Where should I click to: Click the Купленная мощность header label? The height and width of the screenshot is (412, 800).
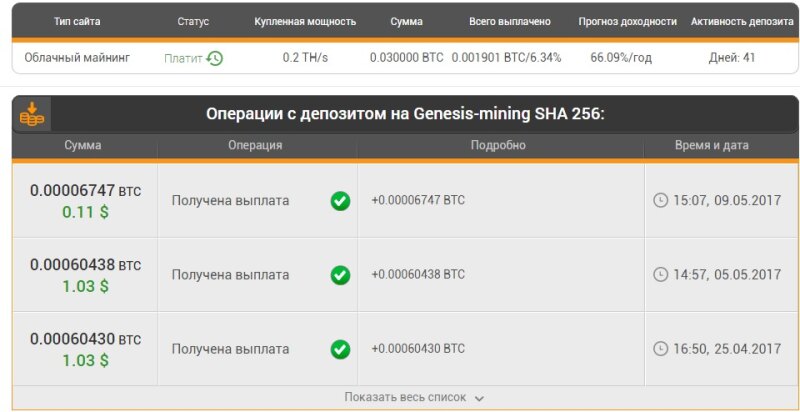(305, 21)
